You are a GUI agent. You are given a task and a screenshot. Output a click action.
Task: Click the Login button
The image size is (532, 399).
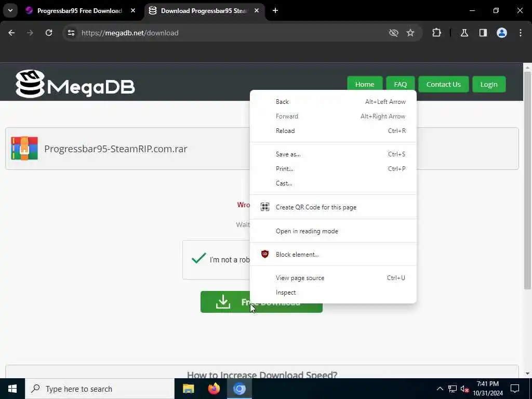pyautogui.click(x=489, y=84)
